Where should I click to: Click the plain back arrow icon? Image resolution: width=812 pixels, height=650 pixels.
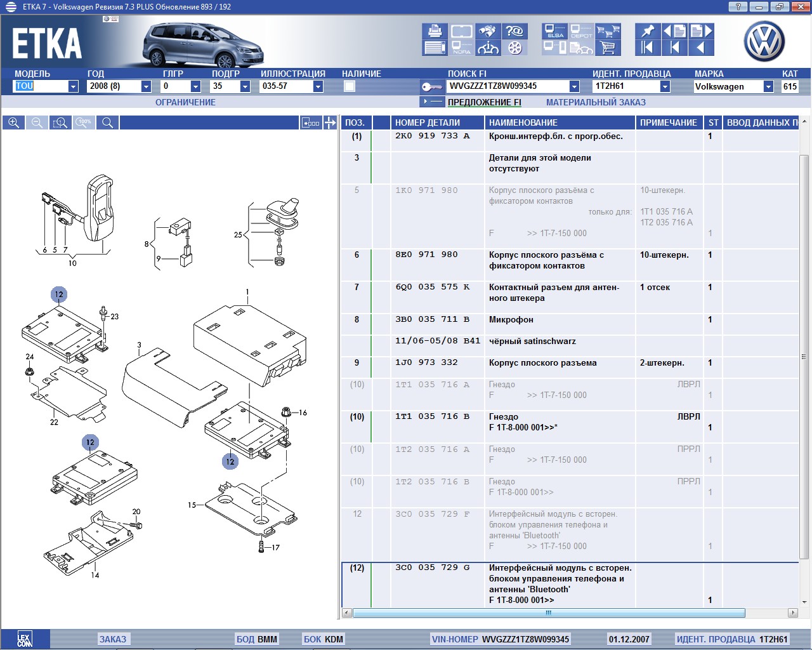pos(702,48)
